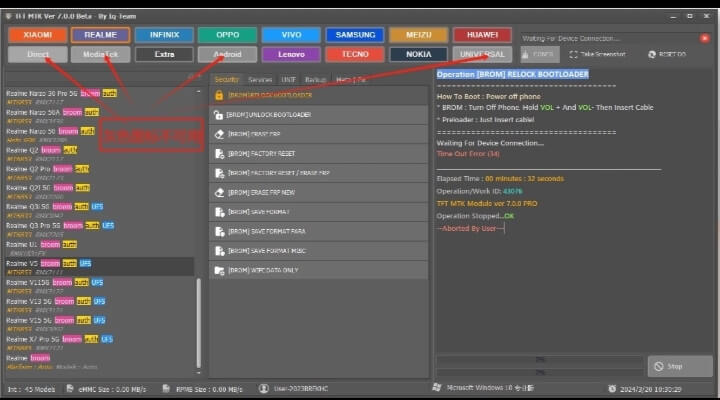Click the eMMC Size chip icon in status bar
This screenshot has width=720, height=400.
70,389
